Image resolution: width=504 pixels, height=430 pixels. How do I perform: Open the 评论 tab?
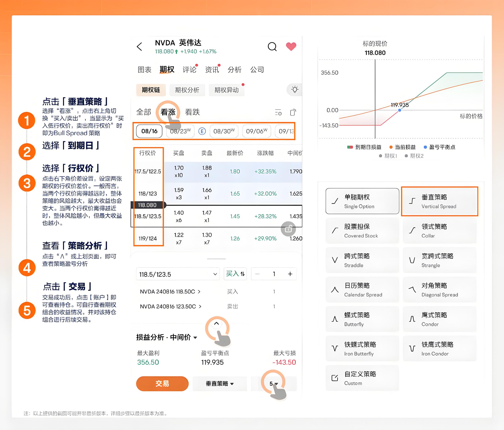click(189, 70)
